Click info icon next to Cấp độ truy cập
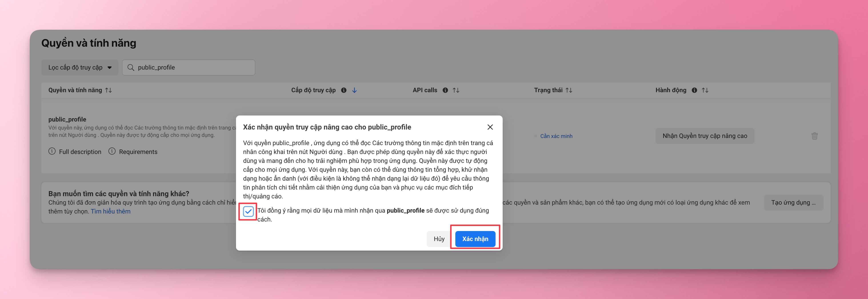The height and width of the screenshot is (299, 868). [x=343, y=90]
